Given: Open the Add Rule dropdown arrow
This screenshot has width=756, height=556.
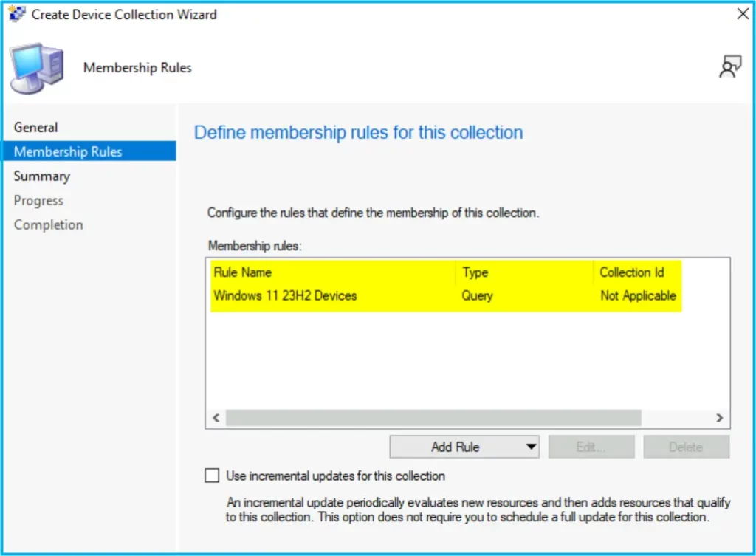Looking at the screenshot, I should pyautogui.click(x=531, y=447).
